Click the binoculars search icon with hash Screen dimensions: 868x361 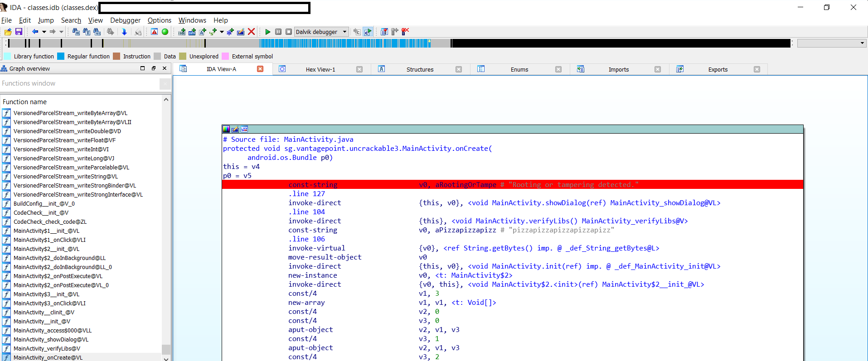pyautogui.click(x=76, y=32)
